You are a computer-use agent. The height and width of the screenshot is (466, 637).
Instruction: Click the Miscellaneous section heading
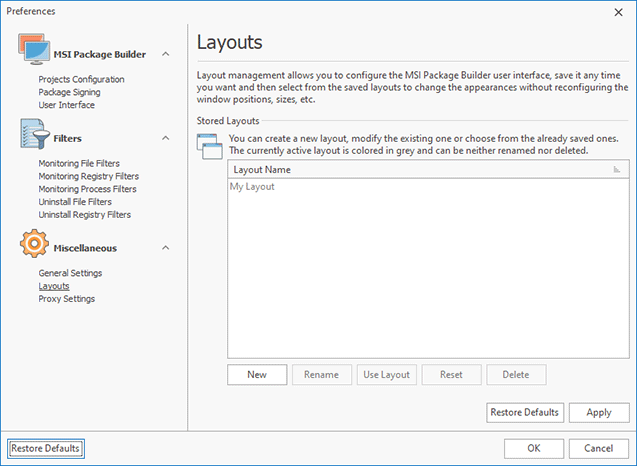(x=85, y=248)
